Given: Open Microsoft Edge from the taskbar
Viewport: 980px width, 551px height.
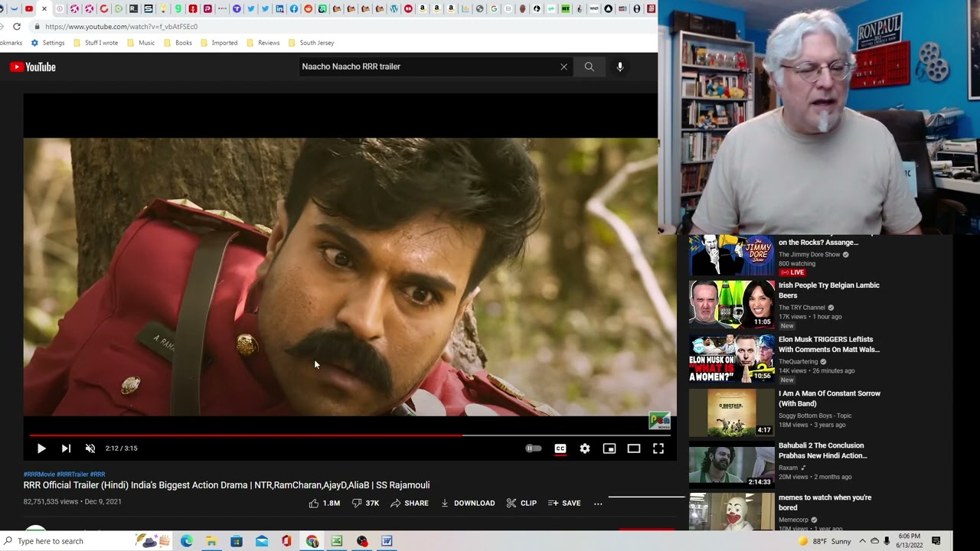Looking at the screenshot, I should point(186,541).
